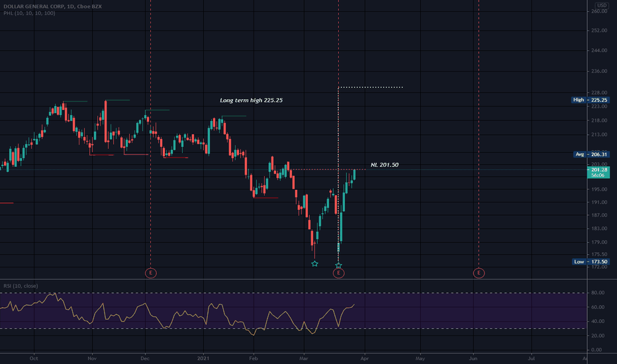Click the RSI 0.00 scale value
The width and height of the screenshot is (617, 364).
[x=596, y=350]
